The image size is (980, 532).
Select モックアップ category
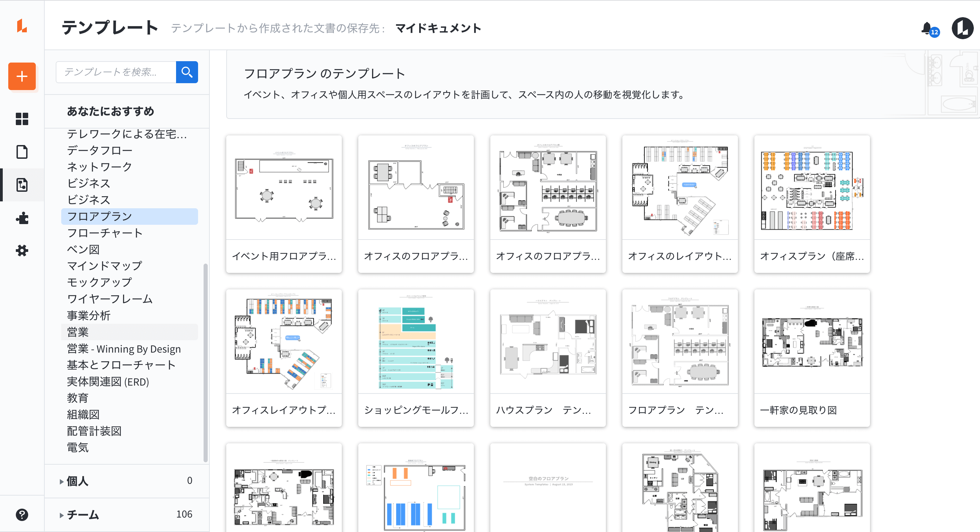point(100,282)
